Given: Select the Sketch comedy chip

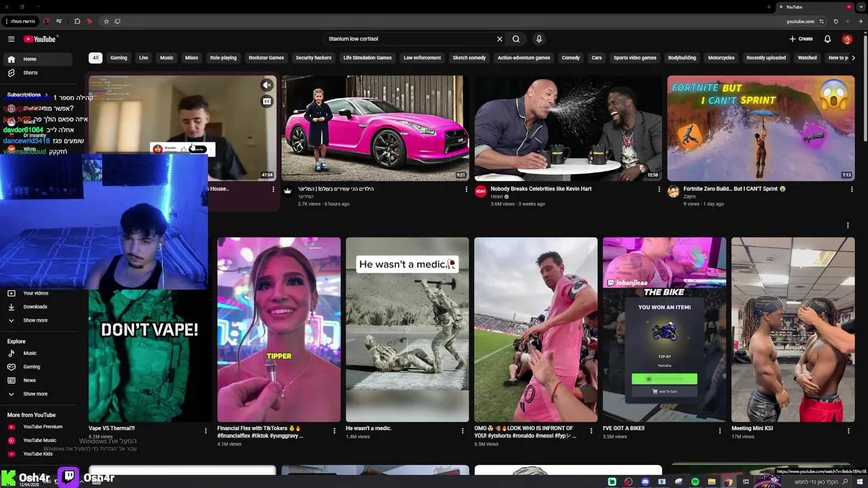Looking at the screenshot, I should [469, 58].
